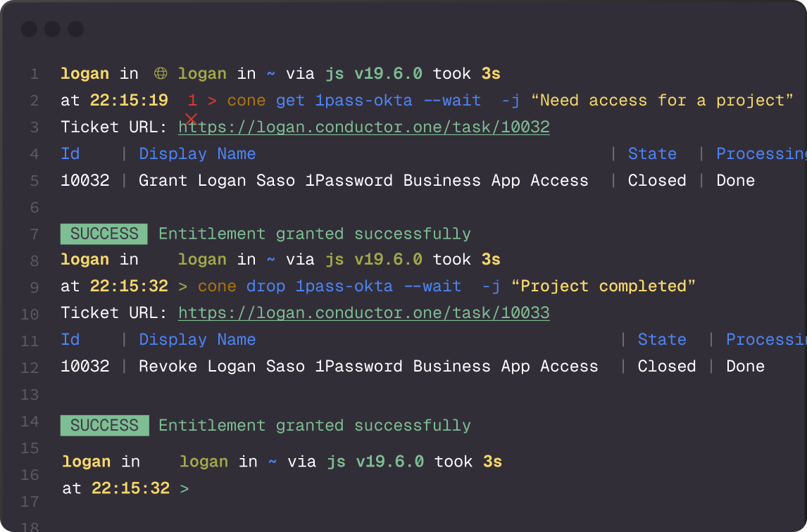Click the red exit code 1 indicator
This screenshot has width=807, height=532.
pyautogui.click(x=192, y=99)
